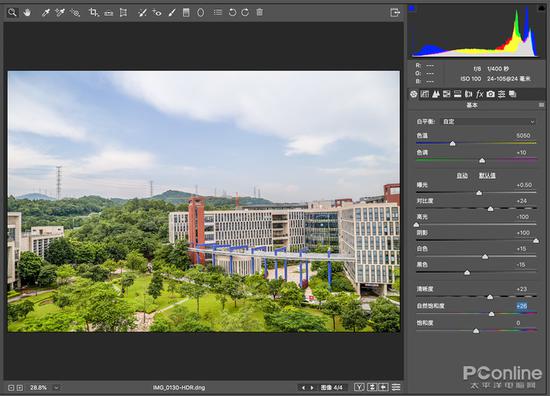Select the Red Eye Removal tool
Image resolution: width=550 pixels, height=396 pixels.
coord(157,13)
